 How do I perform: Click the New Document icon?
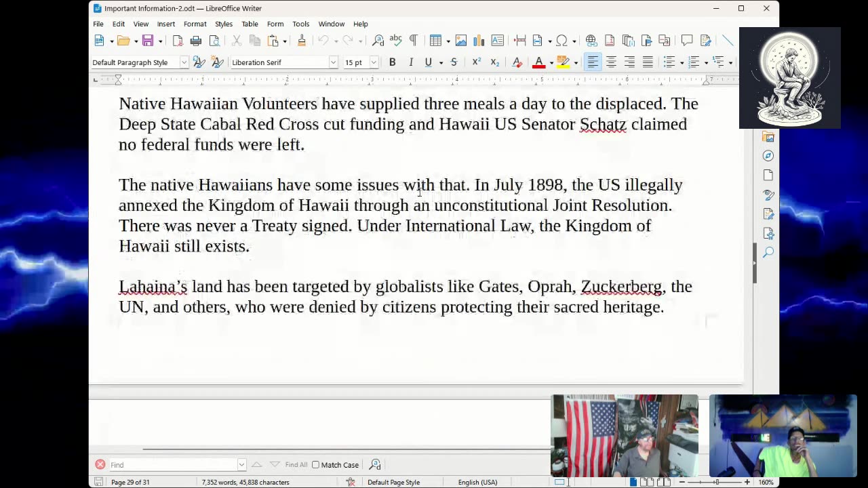(99, 41)
